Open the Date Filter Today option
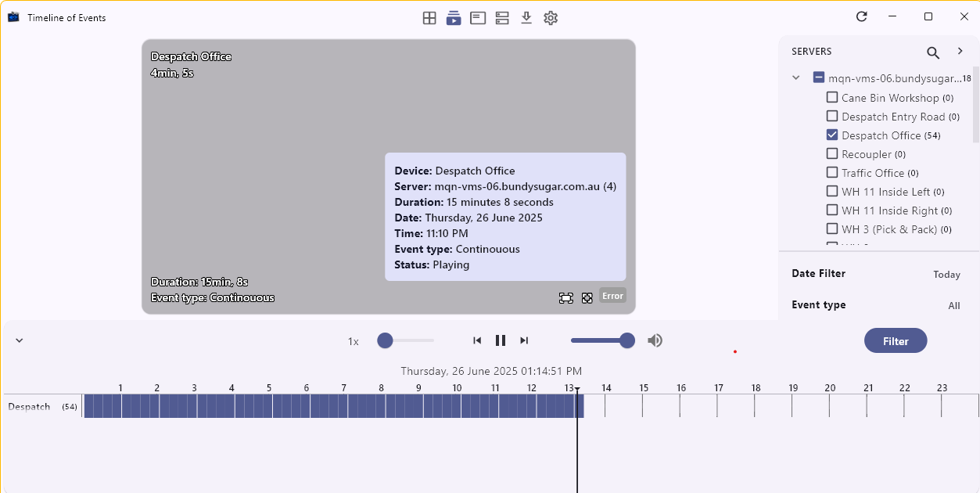Viewport: 980px width, 493px height. pos(946,275)
